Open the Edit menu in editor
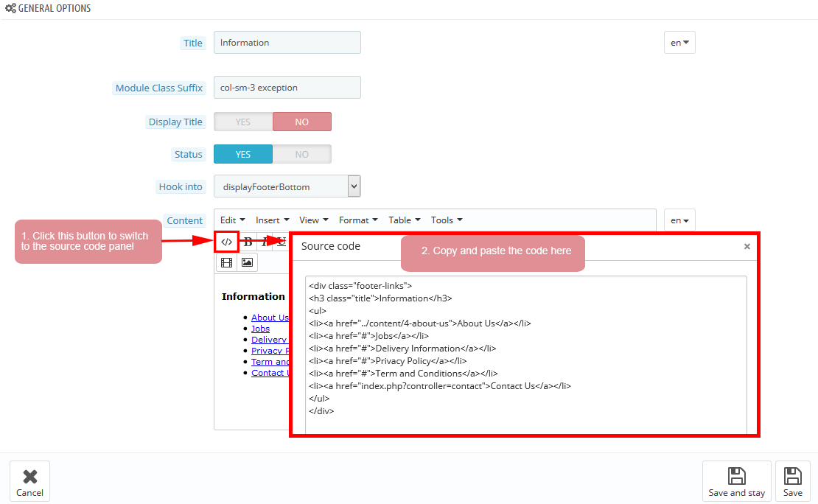This screenshot has width=818, height=504. point(232,220)
